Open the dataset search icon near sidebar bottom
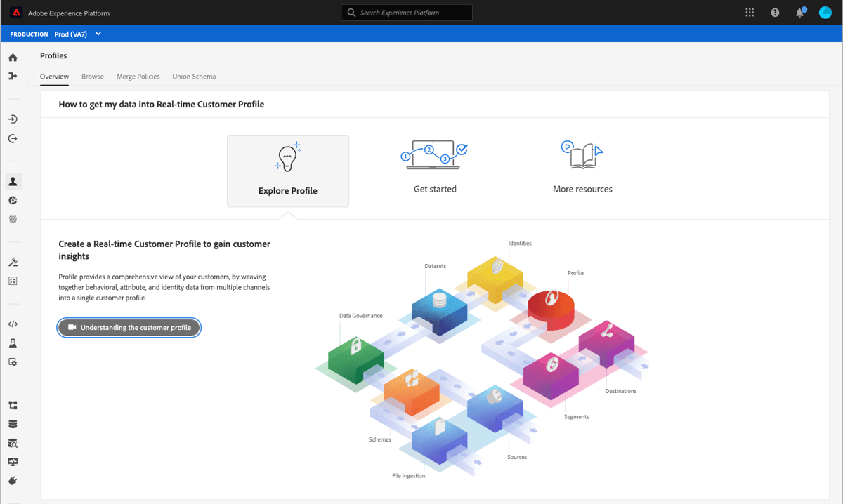Screen dimensions: 843x504 [13, 443]
